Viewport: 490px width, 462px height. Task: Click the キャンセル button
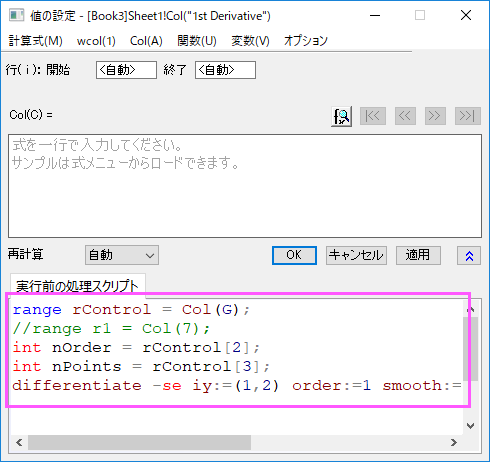[x=356, y=255]
